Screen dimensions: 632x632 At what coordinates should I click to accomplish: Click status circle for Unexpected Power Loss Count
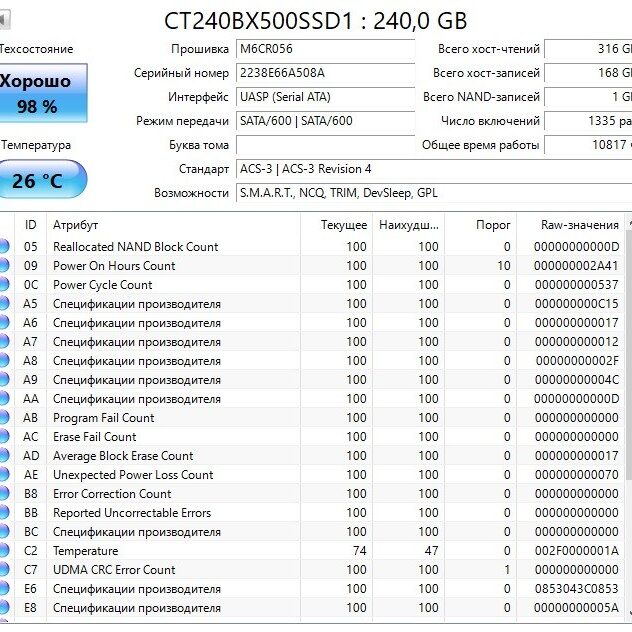tap(3, 474)
